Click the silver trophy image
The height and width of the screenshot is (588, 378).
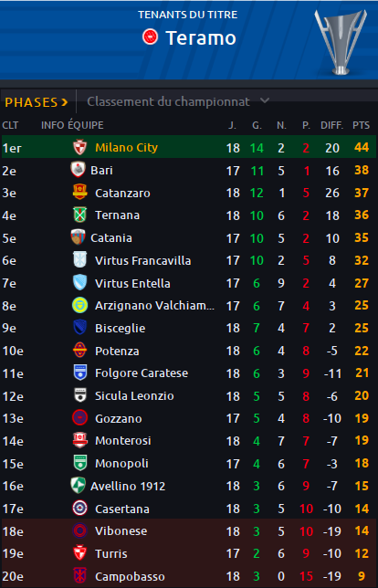pyautogui.click(x=341, y=41)
